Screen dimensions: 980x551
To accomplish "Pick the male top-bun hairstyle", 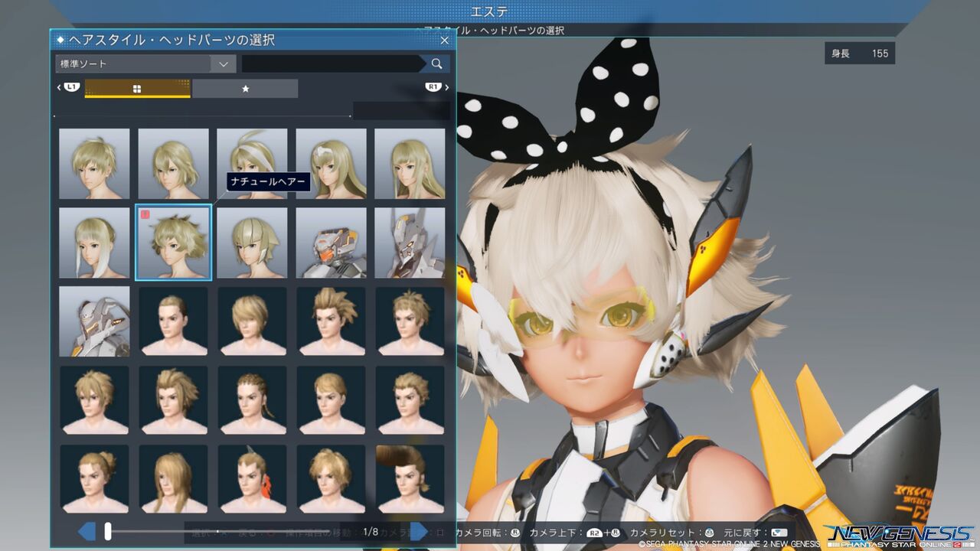I will tap(94, 479).
